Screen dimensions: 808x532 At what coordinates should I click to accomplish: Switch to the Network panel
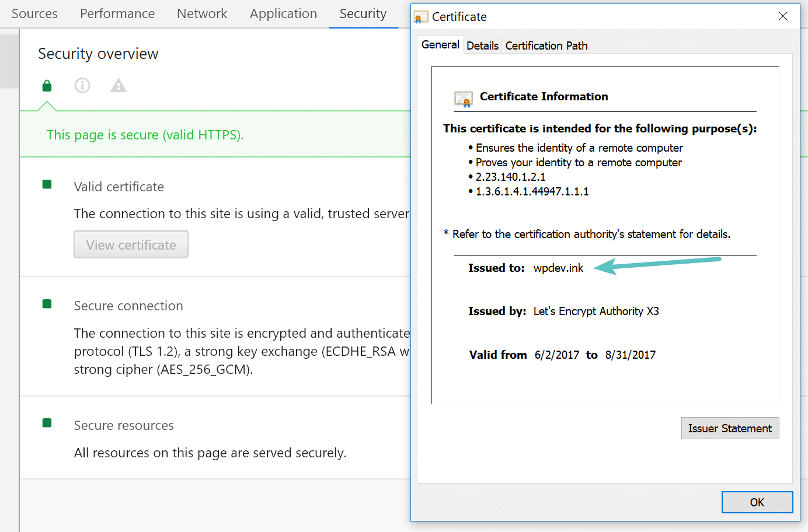[201, 13]
